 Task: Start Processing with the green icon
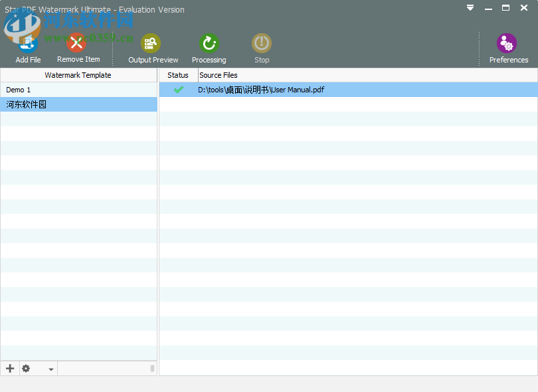click(x=209, y=44)
